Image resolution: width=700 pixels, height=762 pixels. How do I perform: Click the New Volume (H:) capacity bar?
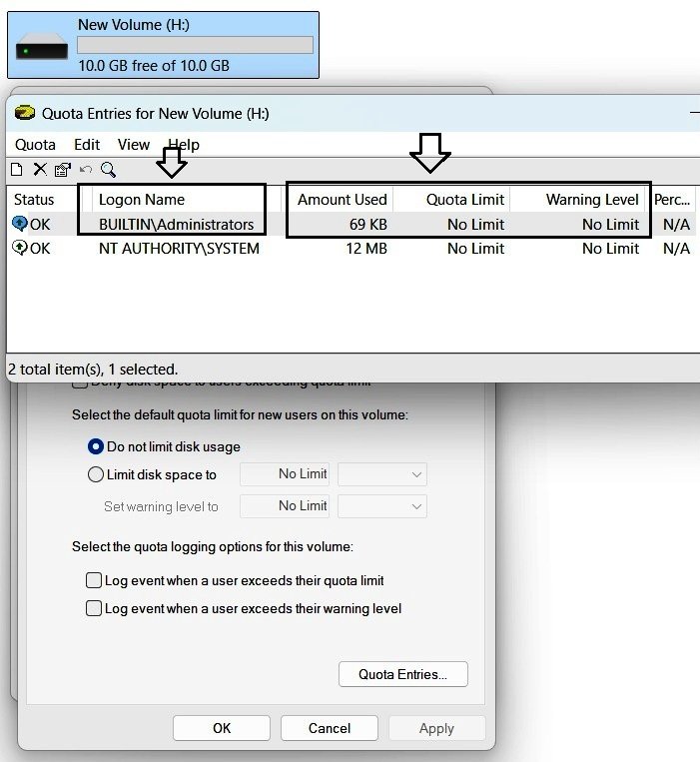(195, 45)
